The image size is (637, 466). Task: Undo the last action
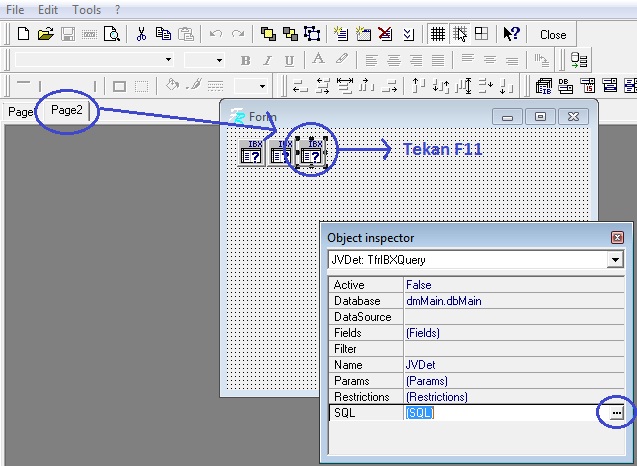216,34
